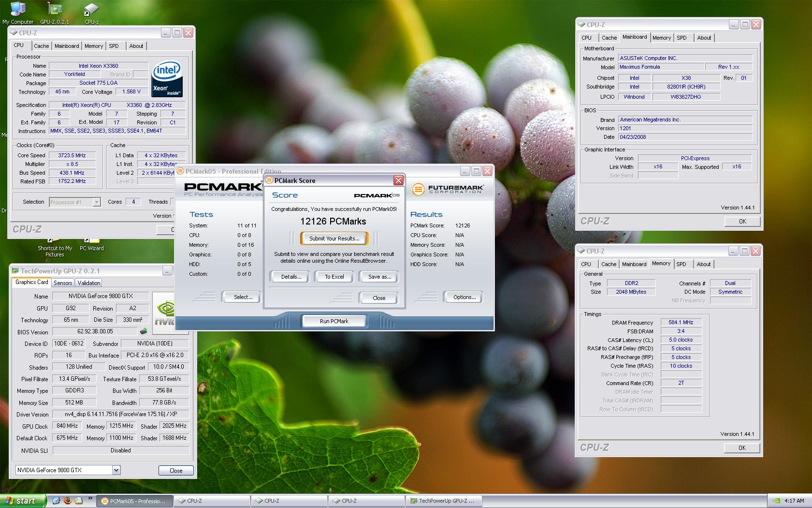
Task: Click the Memory Size 2048 MBytes field
Action: coord(631,292)
